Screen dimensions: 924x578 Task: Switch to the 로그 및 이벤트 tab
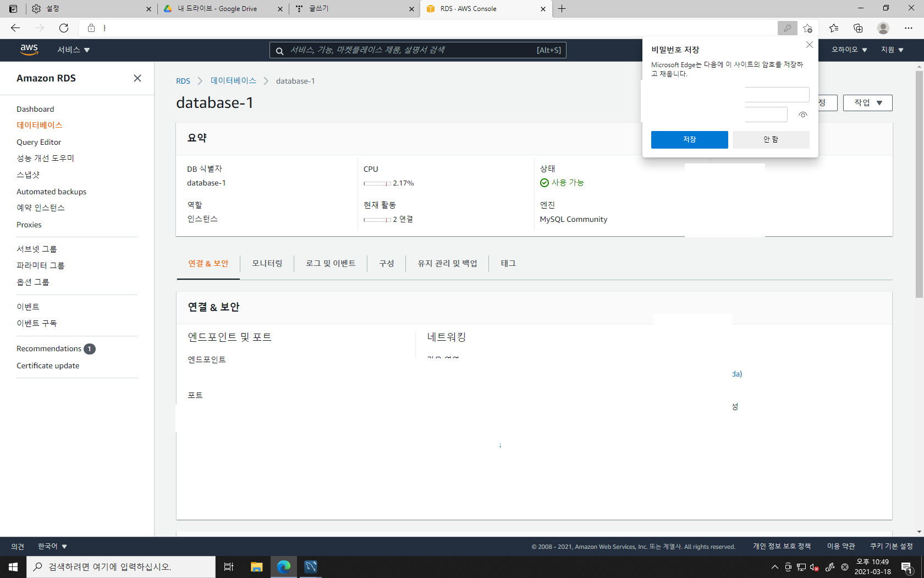[x=331, y=264]
